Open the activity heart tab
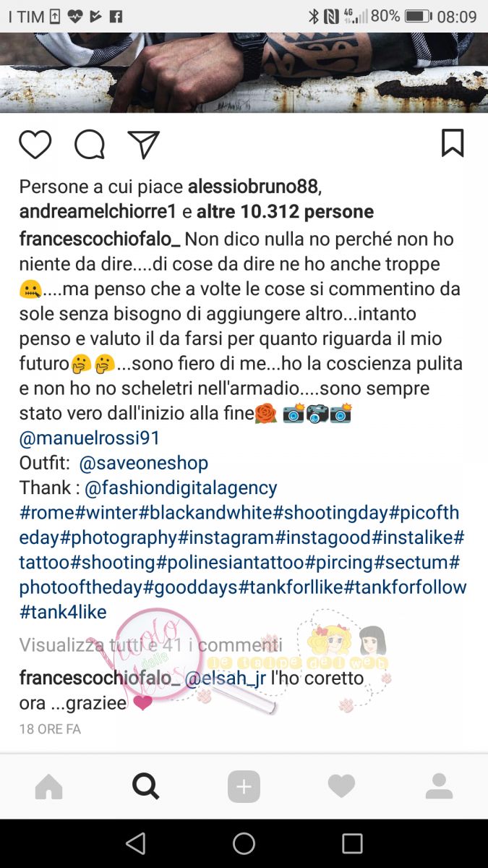This screenshot has height=868, width=488. [341, 786]
